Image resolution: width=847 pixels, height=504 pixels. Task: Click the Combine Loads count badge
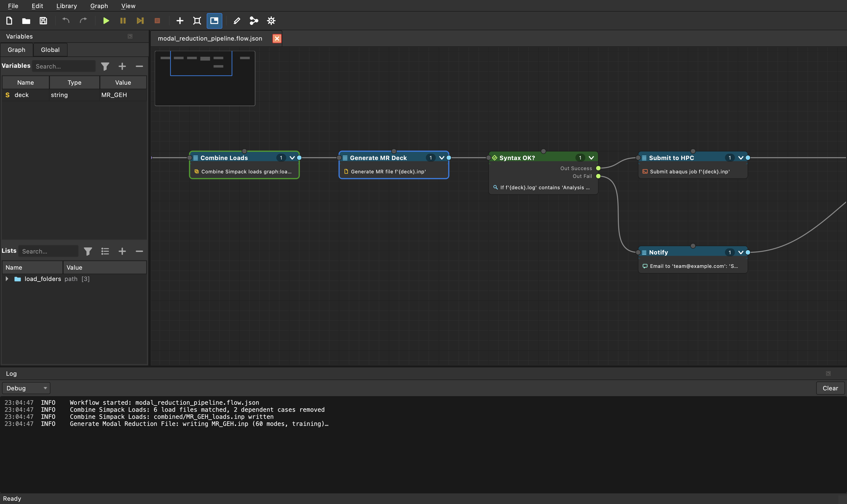click(x=281, y=158)
